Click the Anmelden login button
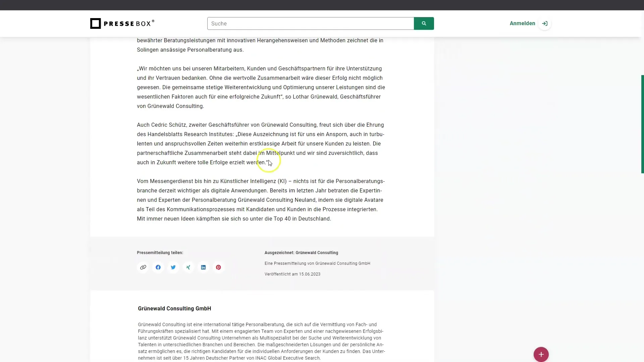This screenshot has width=644, height=362. pos(529,23)
